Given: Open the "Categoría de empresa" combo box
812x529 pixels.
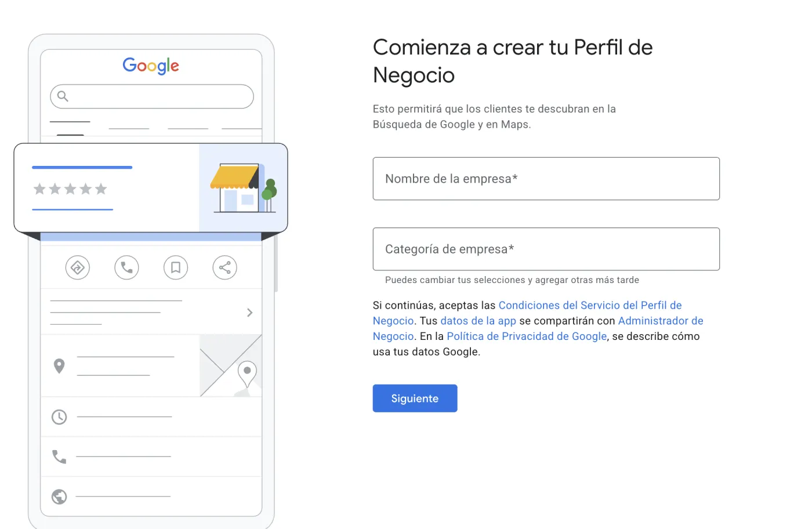Looking at the screenshot, I should pyautogui.click(x=546, y=249).
